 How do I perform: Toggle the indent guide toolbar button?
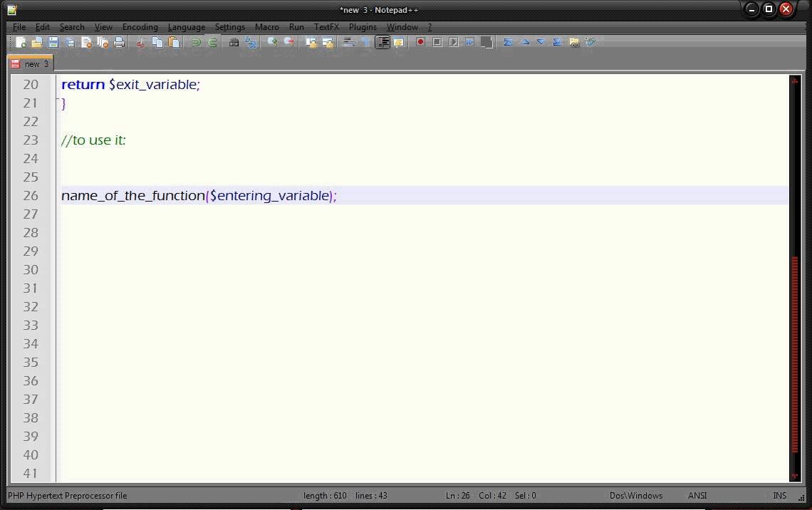(382, 43)
